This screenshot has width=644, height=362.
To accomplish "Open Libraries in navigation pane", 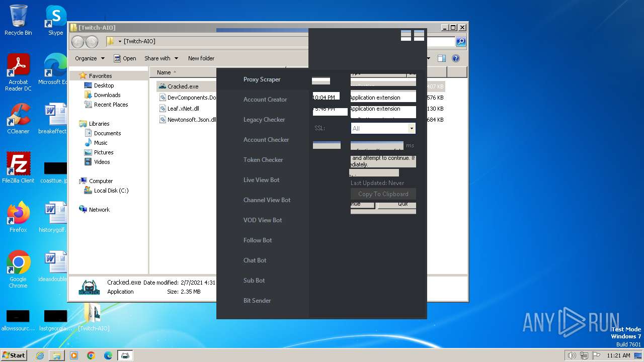I will (x=99, y=124).
